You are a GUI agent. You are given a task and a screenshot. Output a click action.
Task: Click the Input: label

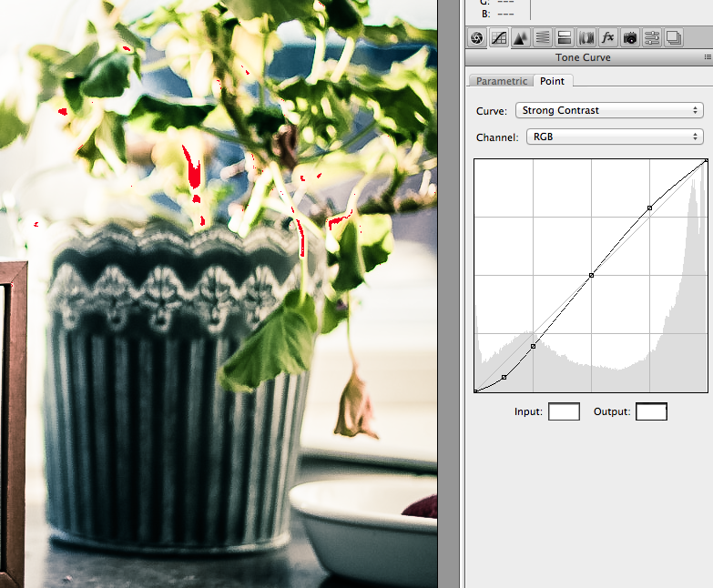pyautogui.click(x=528, y=411)
